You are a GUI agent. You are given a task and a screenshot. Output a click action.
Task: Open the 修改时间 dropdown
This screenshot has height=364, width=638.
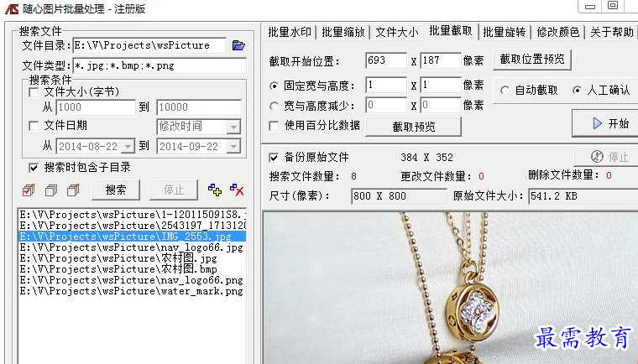pos(233,127)
